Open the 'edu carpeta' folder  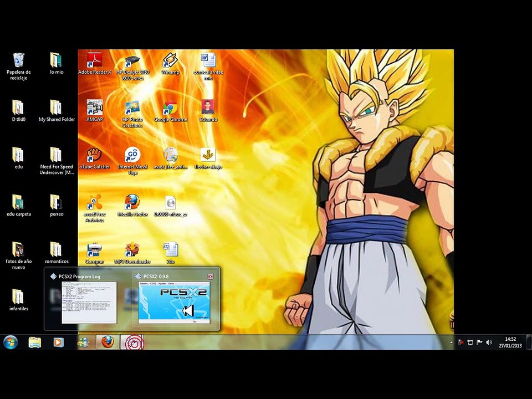pos(19,202)
